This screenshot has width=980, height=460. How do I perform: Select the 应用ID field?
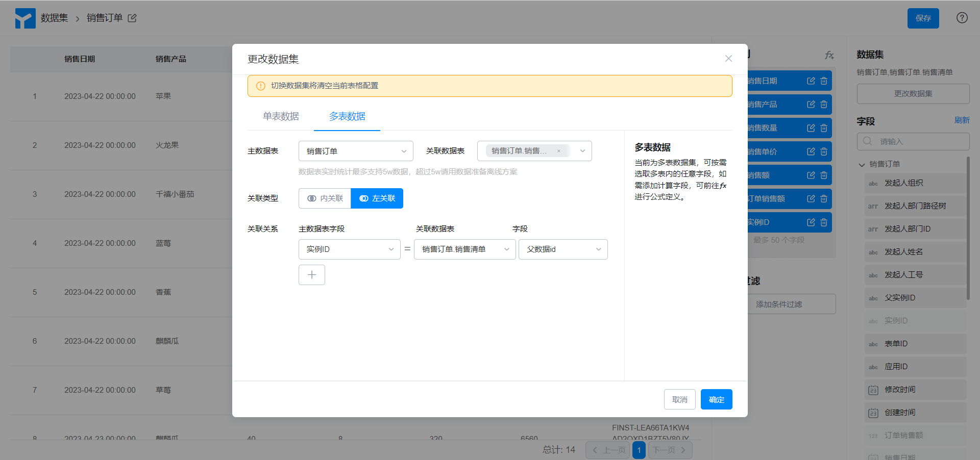(x=916, y=367)
